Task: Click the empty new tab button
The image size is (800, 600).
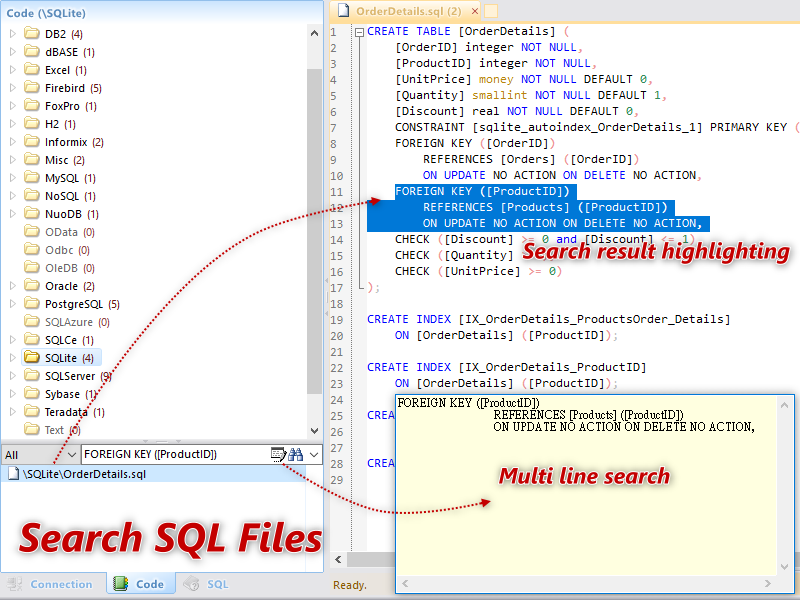Action: (491, 11)
